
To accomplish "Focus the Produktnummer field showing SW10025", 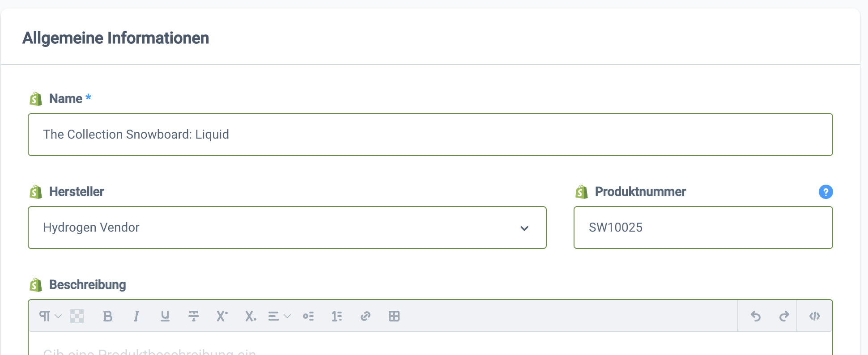I will 702,228.
